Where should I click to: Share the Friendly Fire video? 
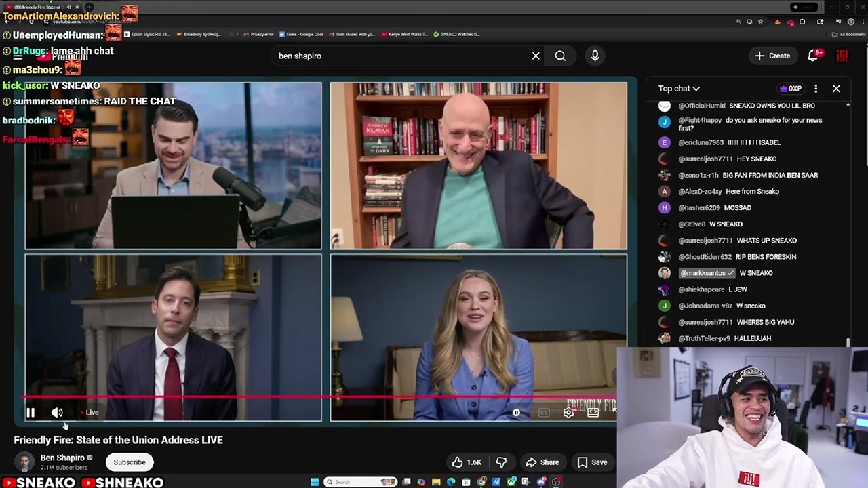542,462
